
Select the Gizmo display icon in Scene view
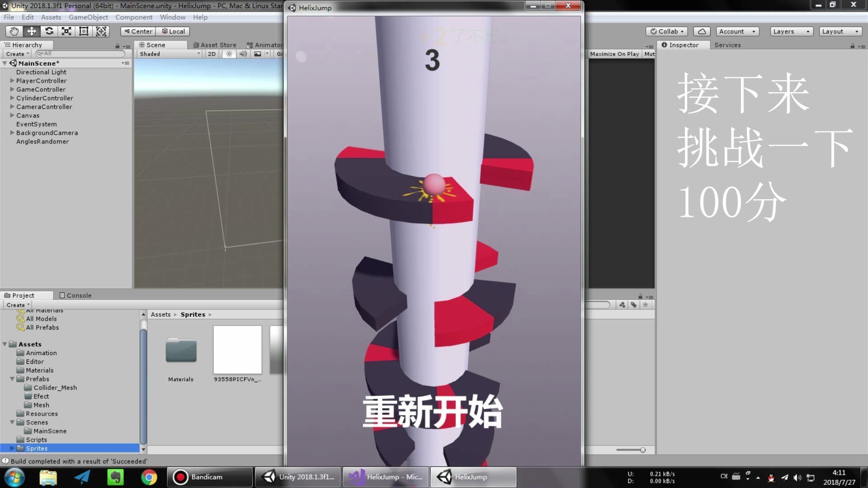pyautogui.click(x=279, y=54)
